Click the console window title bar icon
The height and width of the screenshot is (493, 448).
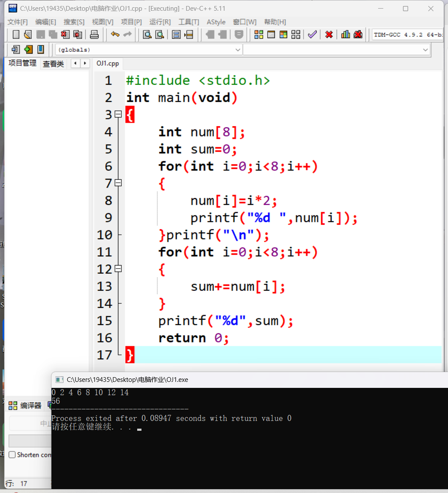(x=59, y=379)
